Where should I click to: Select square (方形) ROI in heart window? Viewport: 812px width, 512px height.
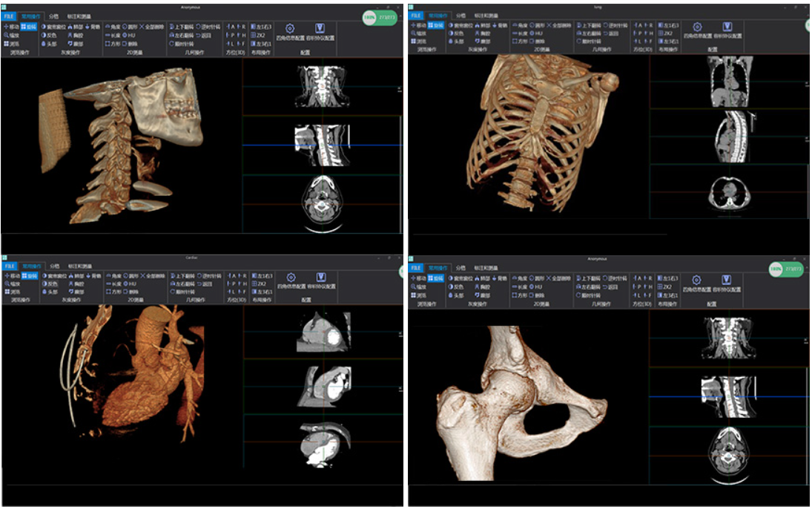(x=113, y=292)
